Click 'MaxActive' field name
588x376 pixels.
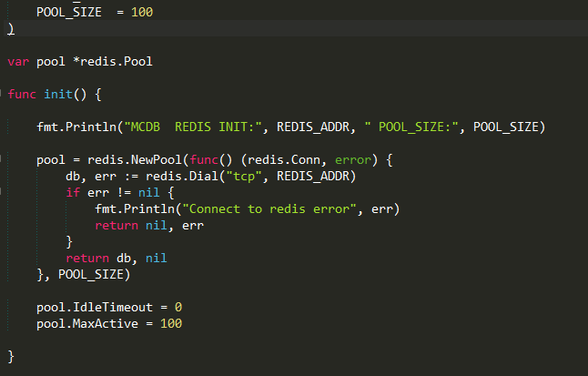[106, 323]
